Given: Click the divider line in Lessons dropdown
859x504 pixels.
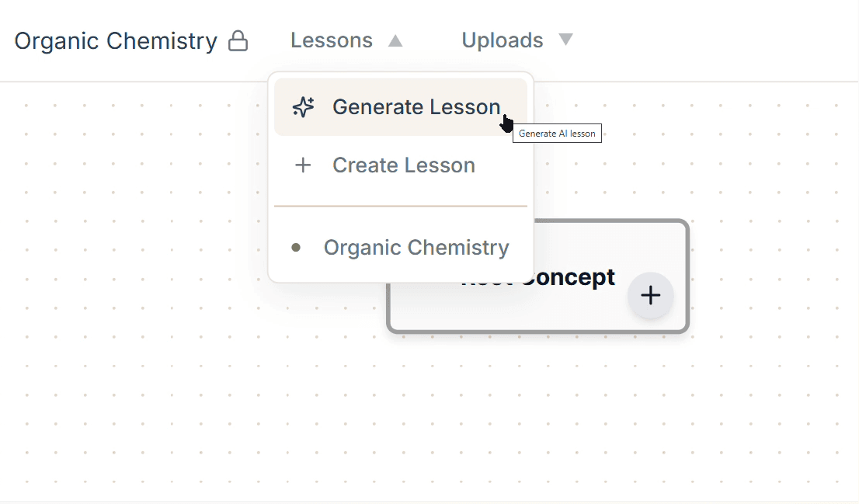Looking at the screenshot, I should point(400,207).
